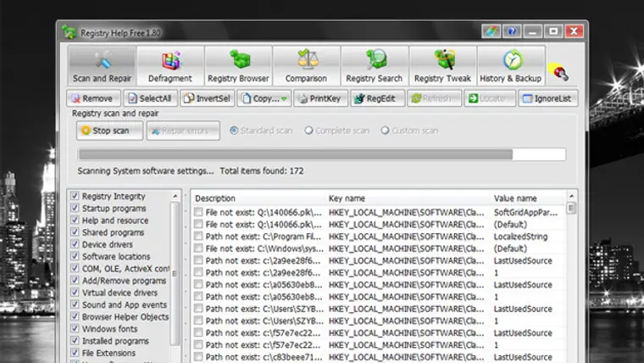Toggle the Startup programs checkbox

75,209
